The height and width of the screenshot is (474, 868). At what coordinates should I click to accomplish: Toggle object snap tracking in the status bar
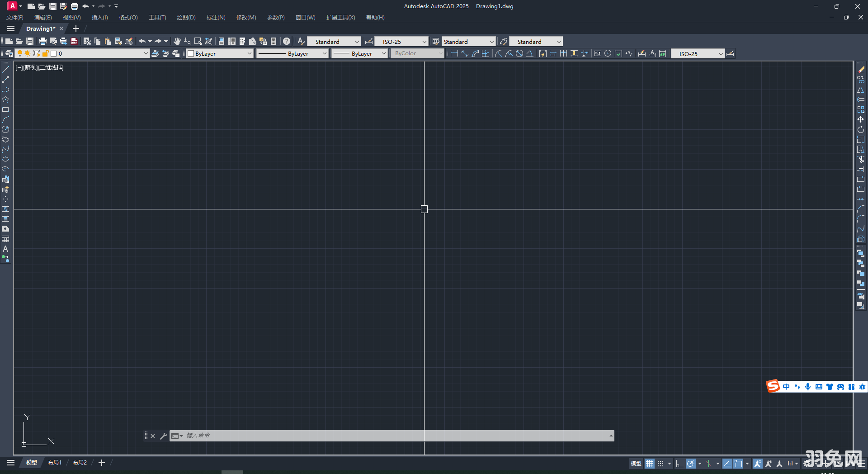(727, 464)
